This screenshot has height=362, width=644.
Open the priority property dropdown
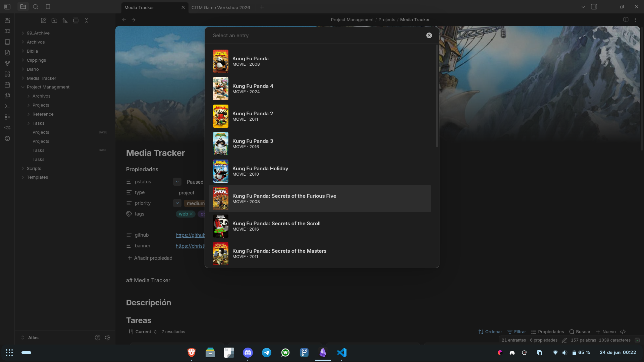pos(177,203)
